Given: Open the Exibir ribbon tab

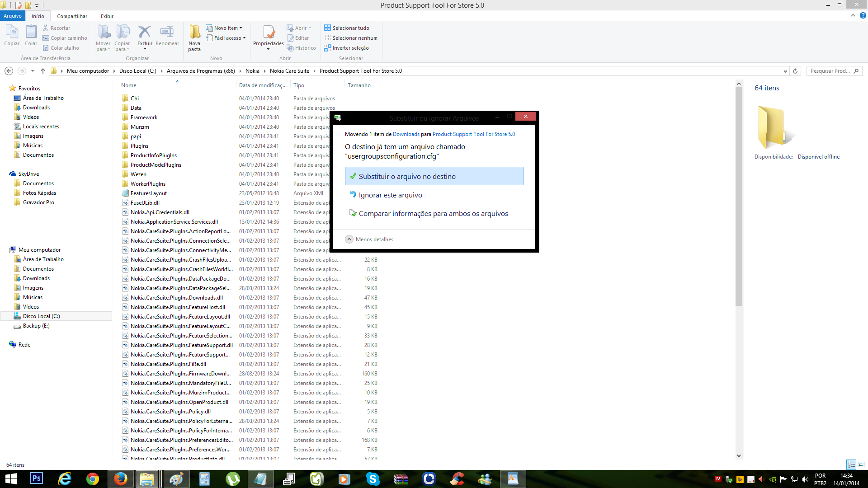Looking at the screenshot, I should [x=107, y=16].
